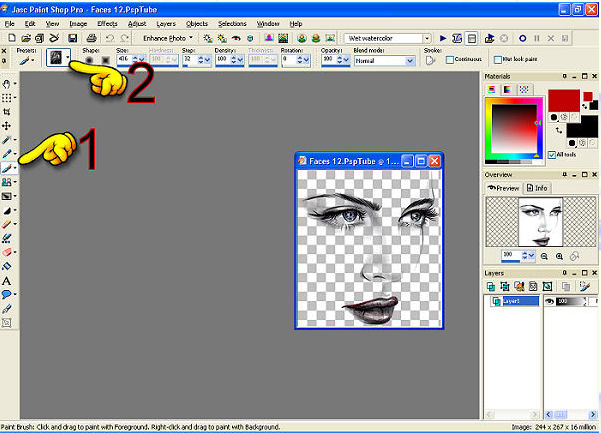Open the Wet watercolor script dropdown
The height and width of the screenshot is (433, 601).
tap(427, 38)
